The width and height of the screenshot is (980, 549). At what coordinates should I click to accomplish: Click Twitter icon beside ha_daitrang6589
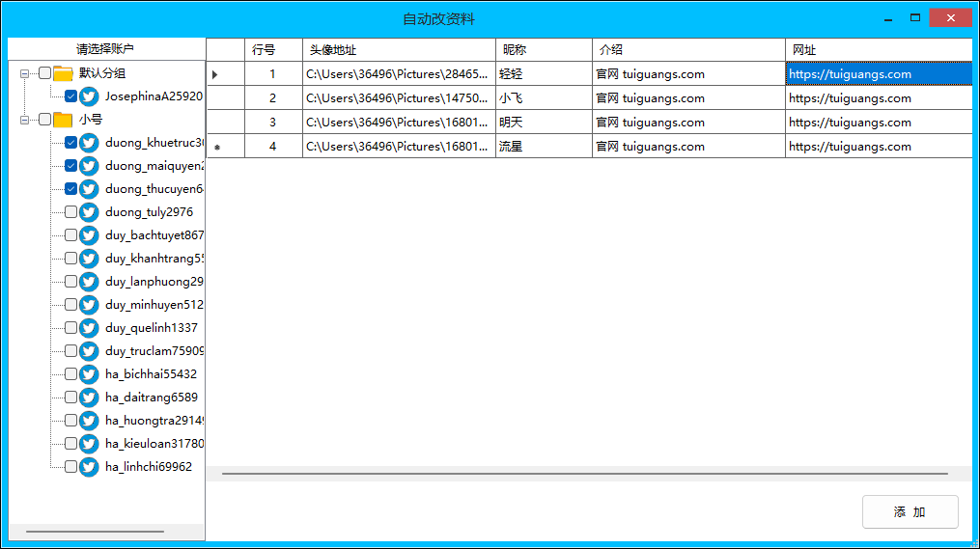coord(89,398)
